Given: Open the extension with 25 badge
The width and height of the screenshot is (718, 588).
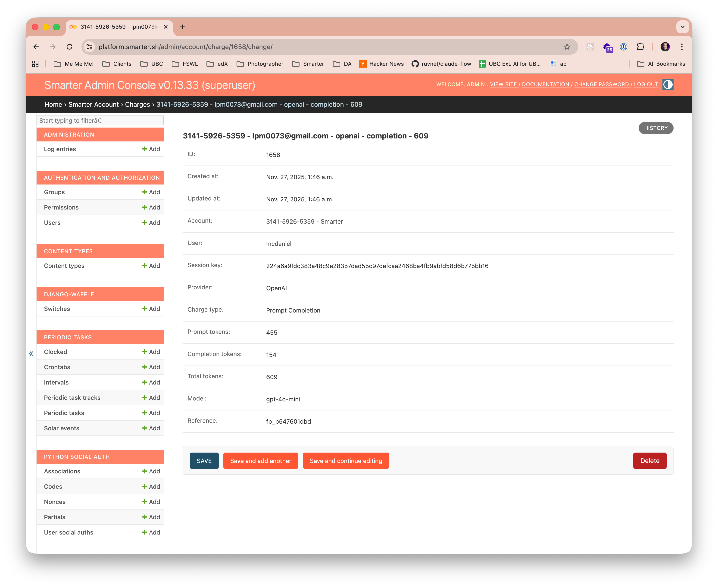Looking at the screenshot, I should [x=608, y=47].
